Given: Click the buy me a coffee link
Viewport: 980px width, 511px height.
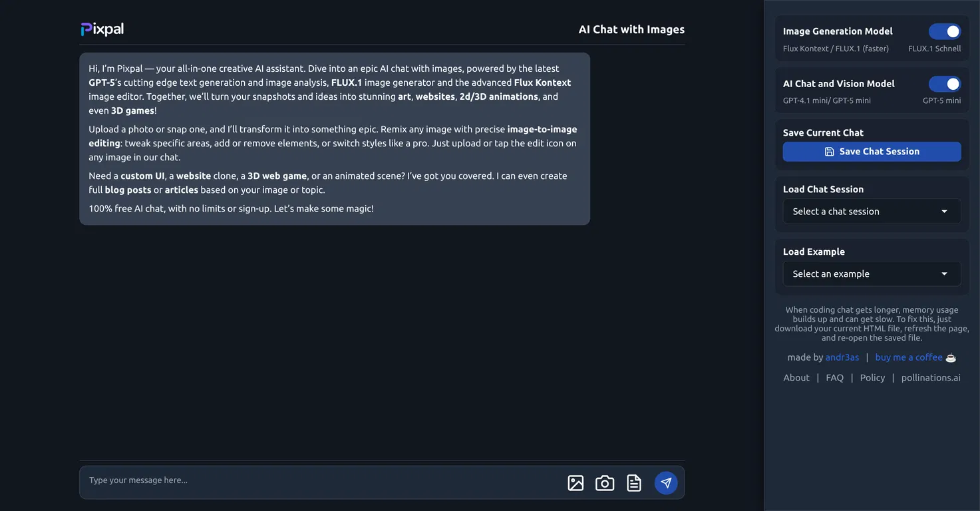Looking at the screenshot, I should pyautogui.click(x=909, y=358).
